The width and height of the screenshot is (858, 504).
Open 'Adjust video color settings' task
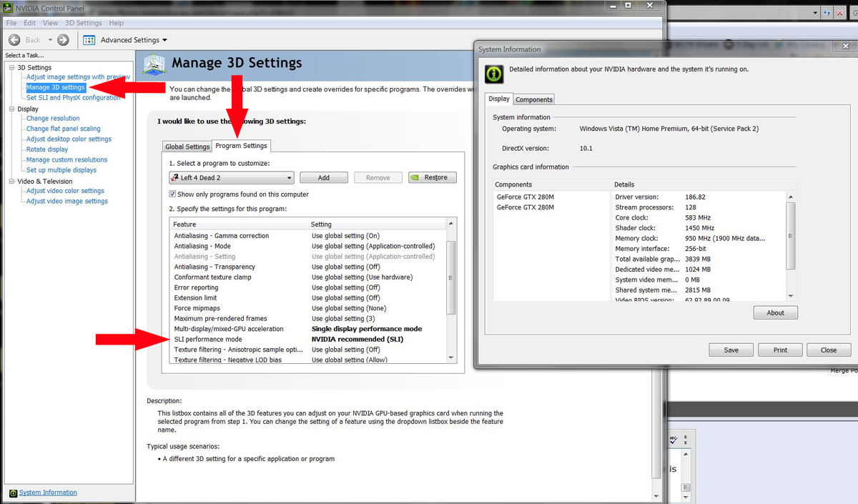tap(65, 191)
